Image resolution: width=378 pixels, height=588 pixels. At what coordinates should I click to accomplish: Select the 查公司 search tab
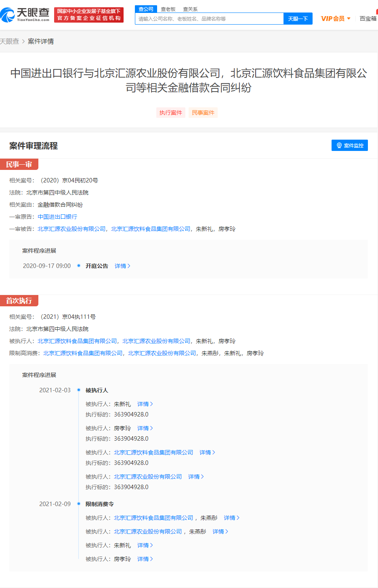point(146,9)
